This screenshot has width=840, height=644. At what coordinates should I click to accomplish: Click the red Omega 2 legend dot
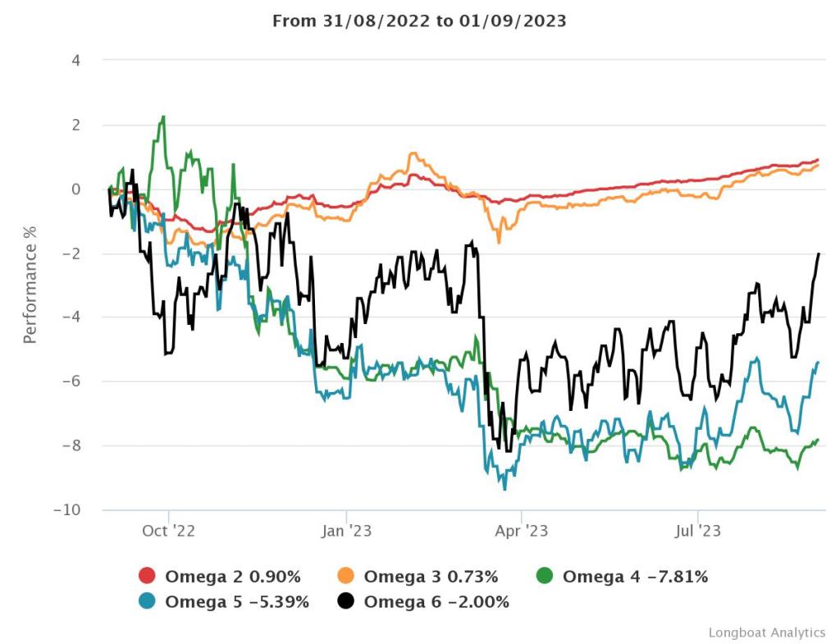[x=148, y=577]
